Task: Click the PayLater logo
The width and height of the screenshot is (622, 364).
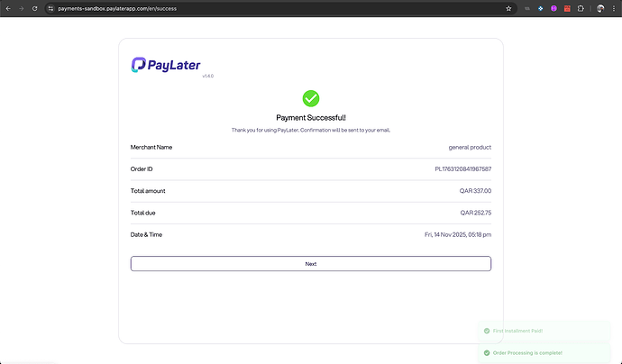Action: tap(166, 65)
